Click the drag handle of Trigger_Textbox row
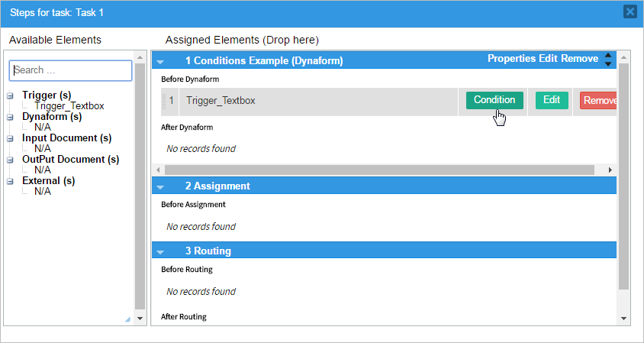Screen dimensions: 644x343 (163, 101)
